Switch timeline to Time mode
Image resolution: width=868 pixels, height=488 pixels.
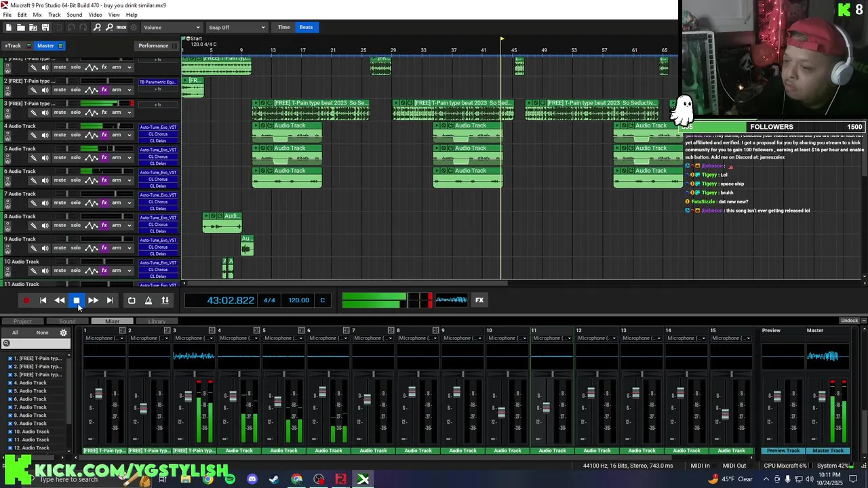point(284,27)
